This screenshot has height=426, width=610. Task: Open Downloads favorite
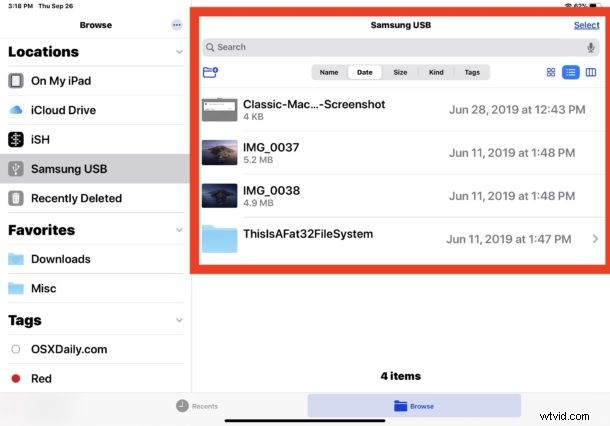coord(95,259)
